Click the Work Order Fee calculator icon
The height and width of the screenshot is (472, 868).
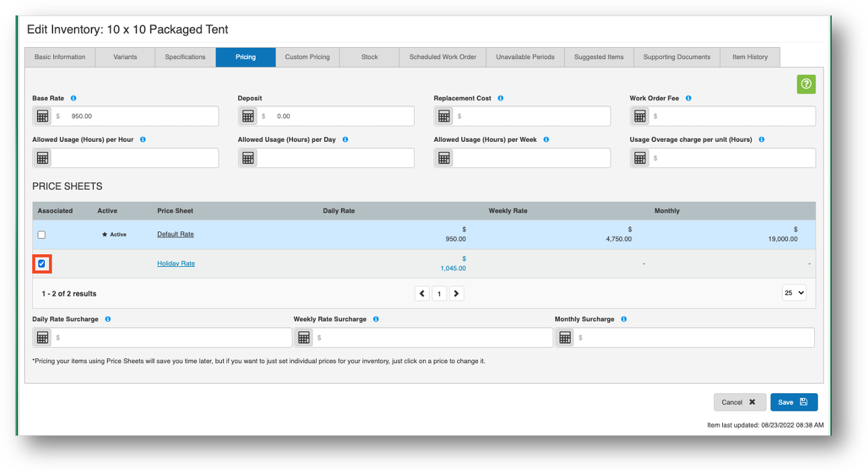(x=640, y=116)
